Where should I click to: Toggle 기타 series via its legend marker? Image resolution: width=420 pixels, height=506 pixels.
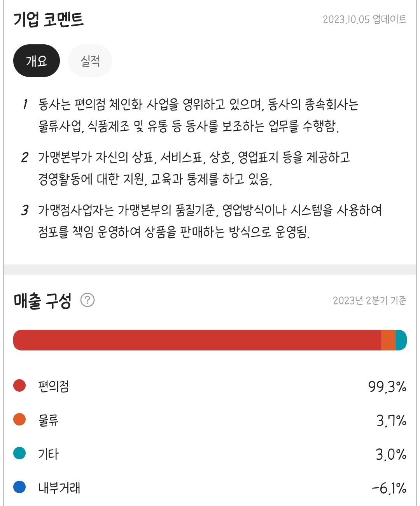click(19, 453)
